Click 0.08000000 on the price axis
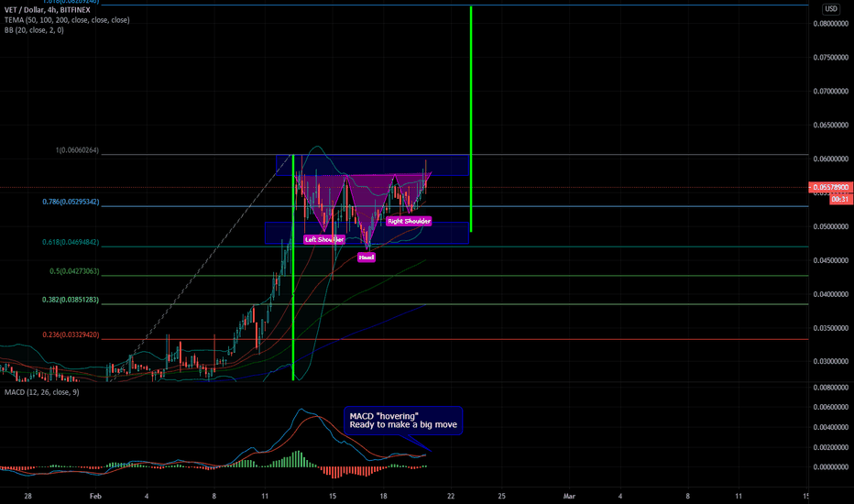Image resolution: width=854 pixels, height=504 pixels. [830, 24]
